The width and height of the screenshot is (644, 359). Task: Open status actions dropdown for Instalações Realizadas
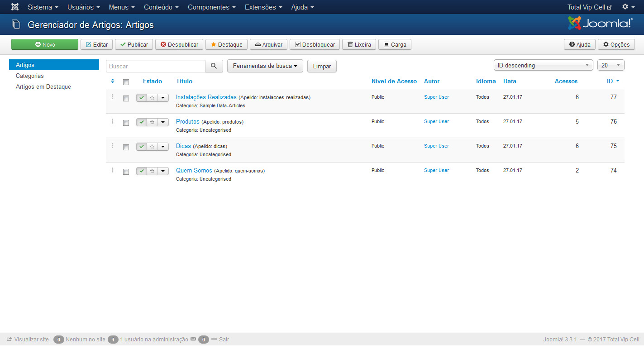[163, 97]
